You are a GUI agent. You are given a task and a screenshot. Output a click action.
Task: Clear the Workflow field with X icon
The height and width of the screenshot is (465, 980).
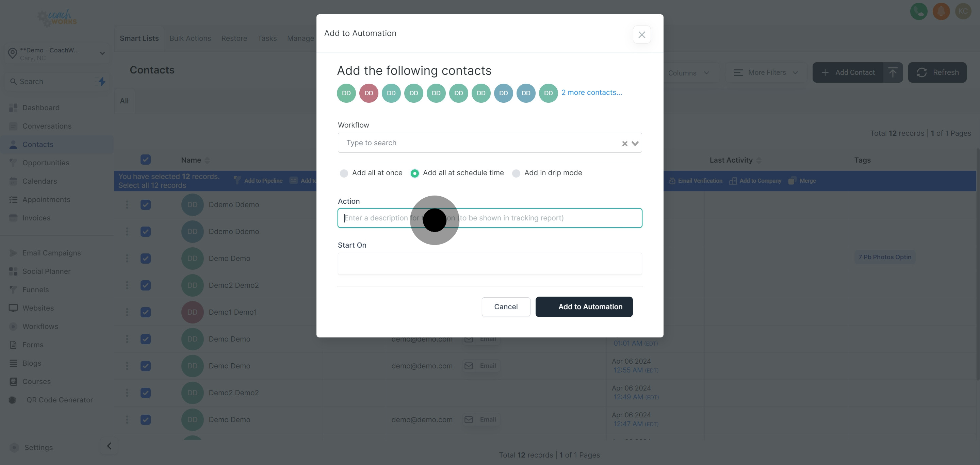[624, 143]
